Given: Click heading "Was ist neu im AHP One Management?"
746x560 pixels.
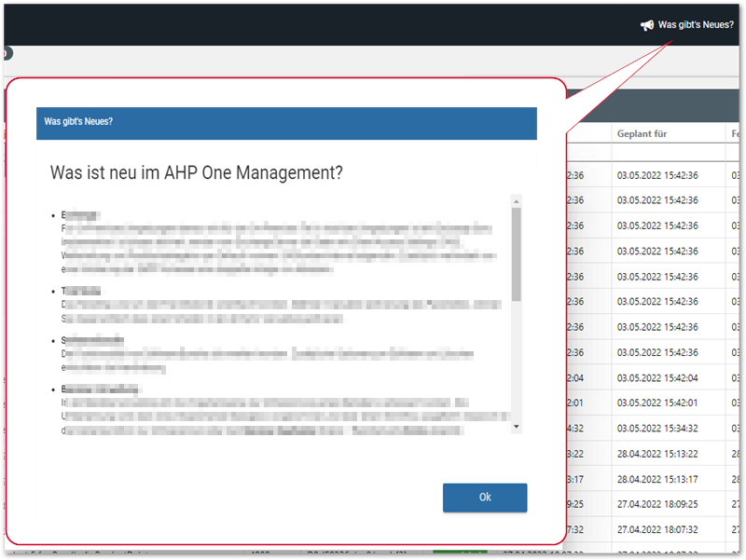Looking at the screenshot, I should coord(197,172).
